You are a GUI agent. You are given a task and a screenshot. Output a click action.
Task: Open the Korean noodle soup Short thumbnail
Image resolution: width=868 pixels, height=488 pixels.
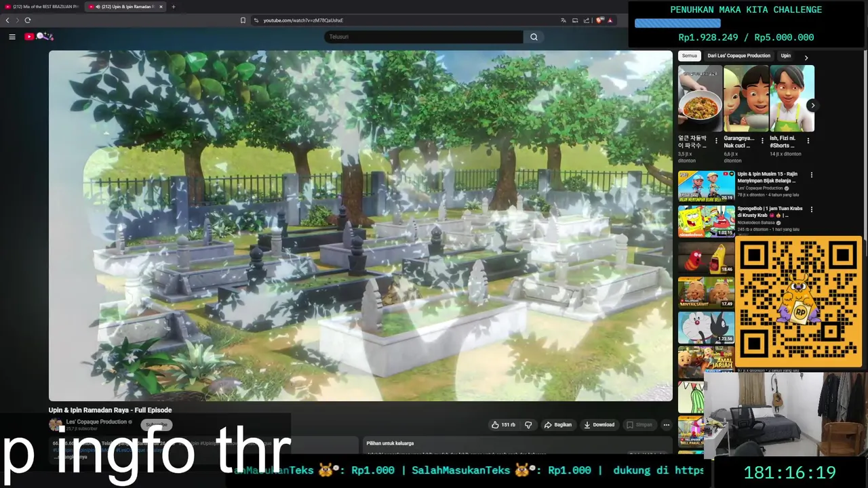[700, 98]
